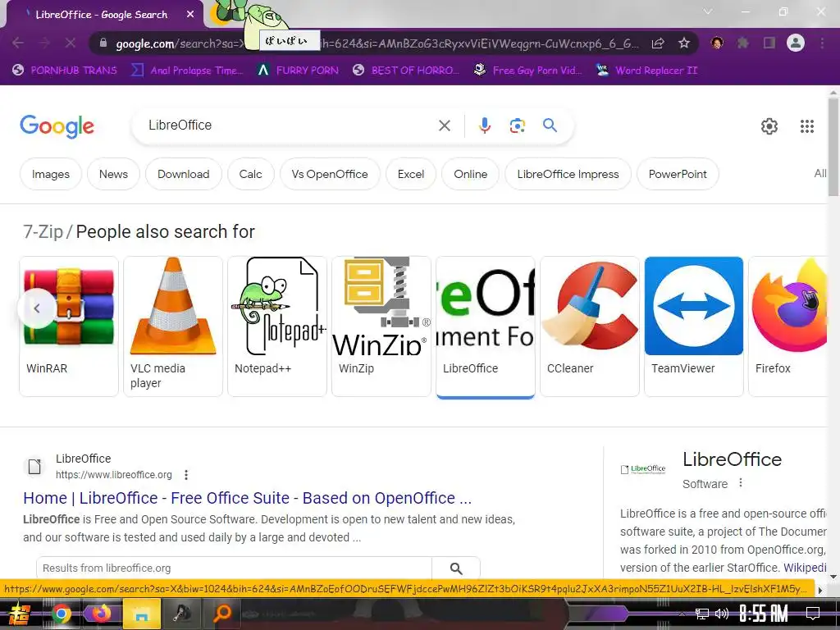
Task: Open the Word Replacer II bookmark
Action: tap(646, 71)
